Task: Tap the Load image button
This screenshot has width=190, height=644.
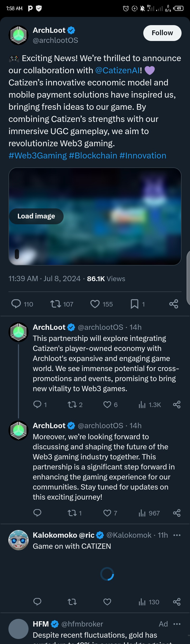Action: 36,216
